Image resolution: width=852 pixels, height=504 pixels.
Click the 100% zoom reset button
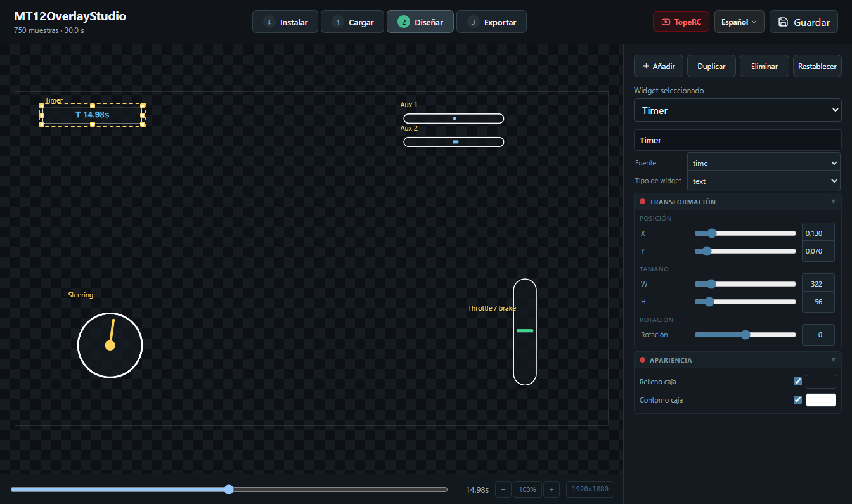pos(527,489)
